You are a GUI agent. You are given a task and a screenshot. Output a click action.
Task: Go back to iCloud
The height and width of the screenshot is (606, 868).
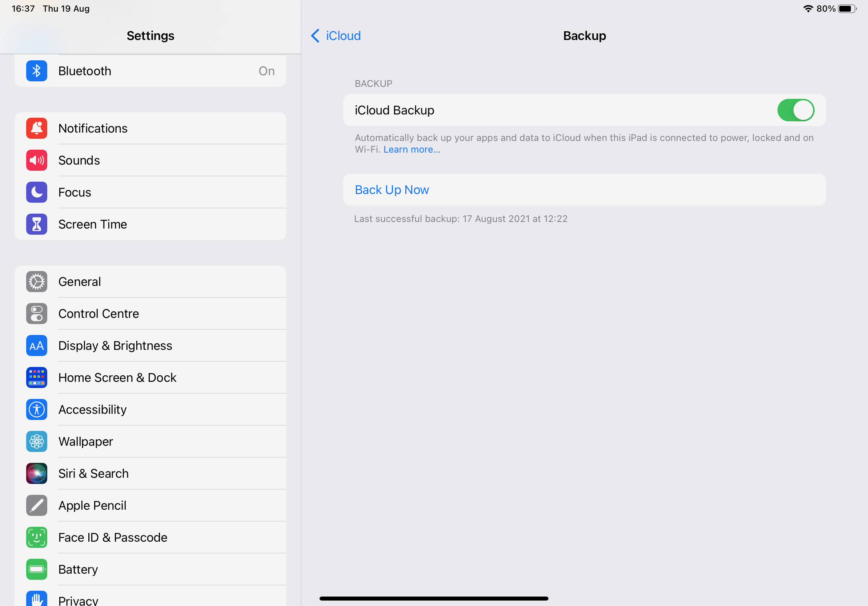(336, 36)
